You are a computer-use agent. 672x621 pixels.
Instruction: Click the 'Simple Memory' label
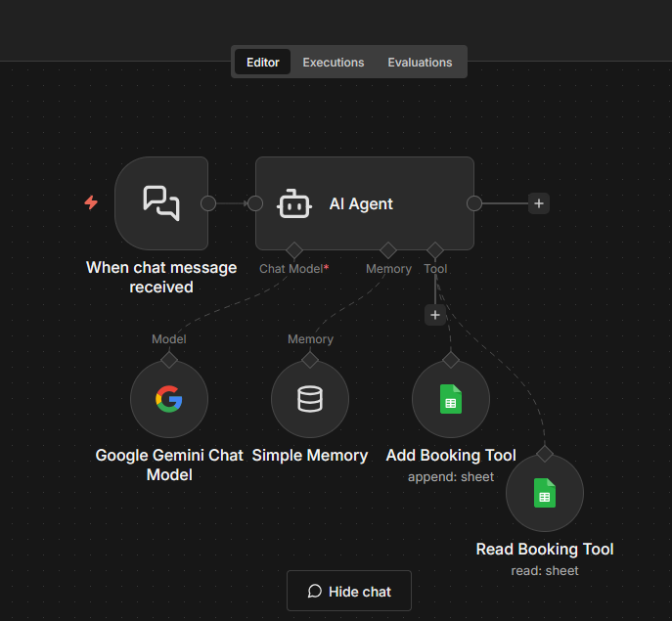(x=310, y=455)
